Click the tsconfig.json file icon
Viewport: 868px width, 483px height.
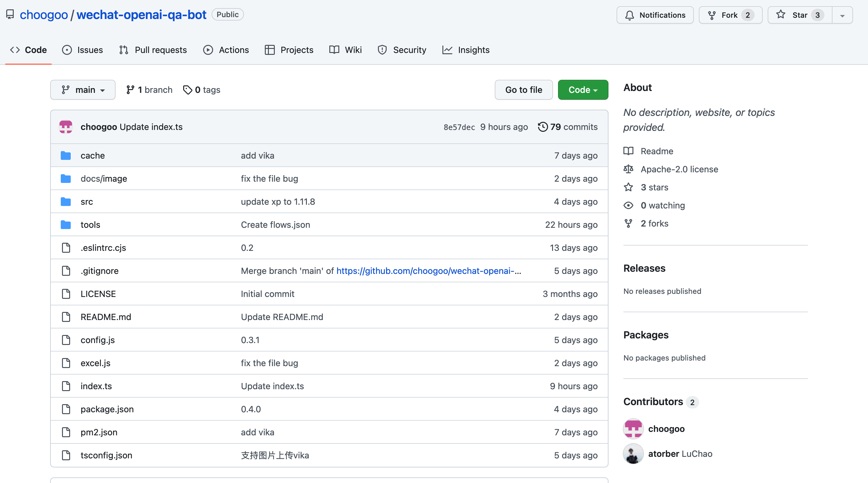(x=66, y=455)
